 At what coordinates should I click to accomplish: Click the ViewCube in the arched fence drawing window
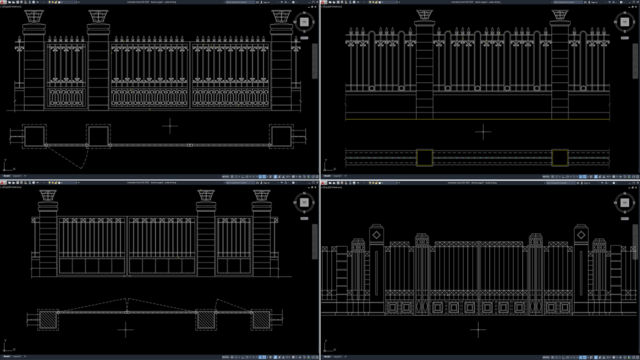click(624, 22)
